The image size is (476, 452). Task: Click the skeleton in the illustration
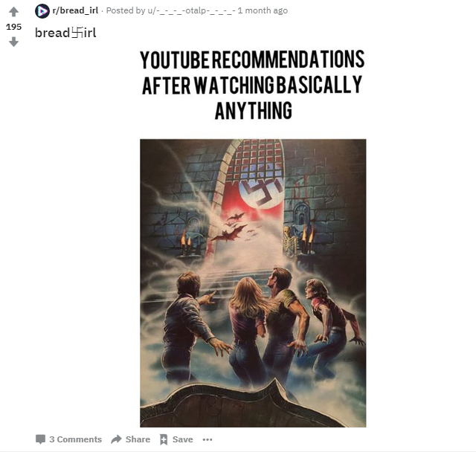[290, 242]
